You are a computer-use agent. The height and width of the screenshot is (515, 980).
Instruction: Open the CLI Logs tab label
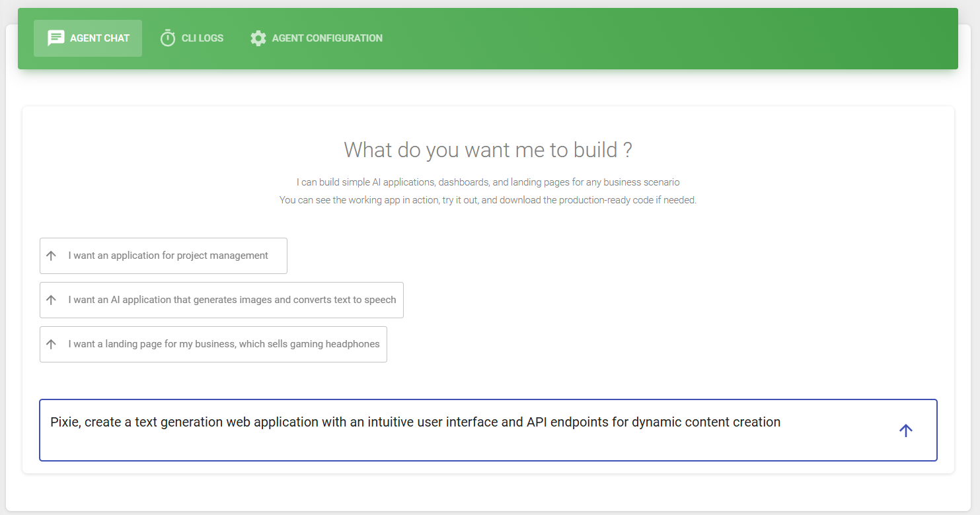(202, 38)
